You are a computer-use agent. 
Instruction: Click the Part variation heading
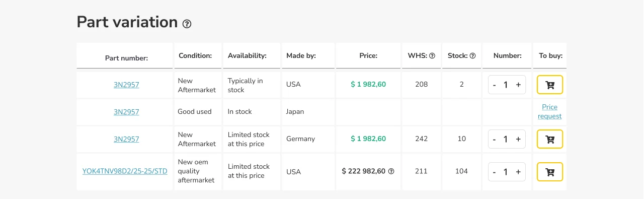click(127, 22)
